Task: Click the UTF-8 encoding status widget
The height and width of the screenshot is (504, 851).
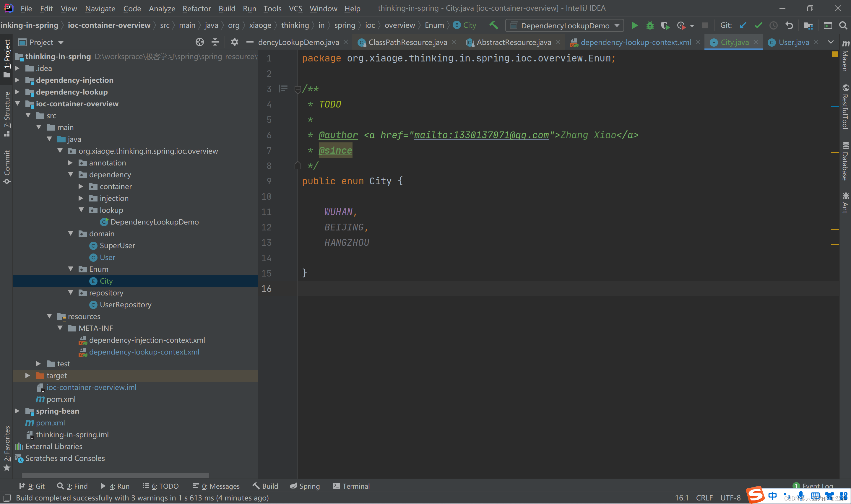Action: click(x=730, y=498)
